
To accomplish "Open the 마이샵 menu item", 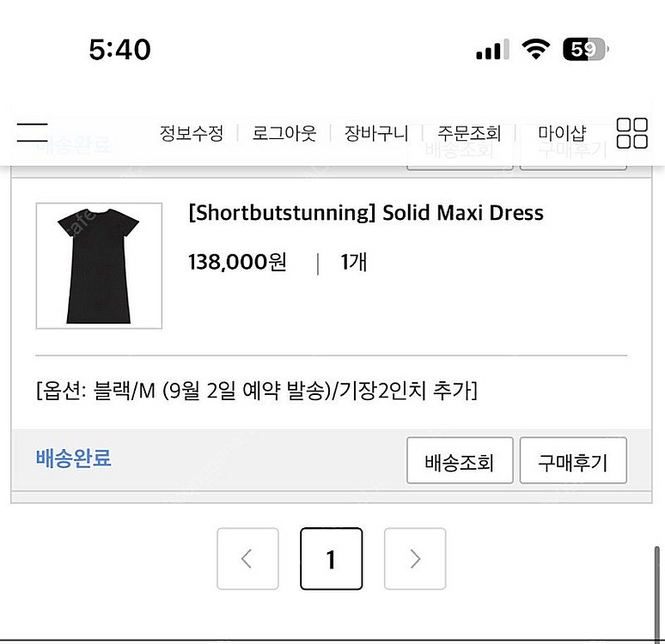I will tap(562, 133).
